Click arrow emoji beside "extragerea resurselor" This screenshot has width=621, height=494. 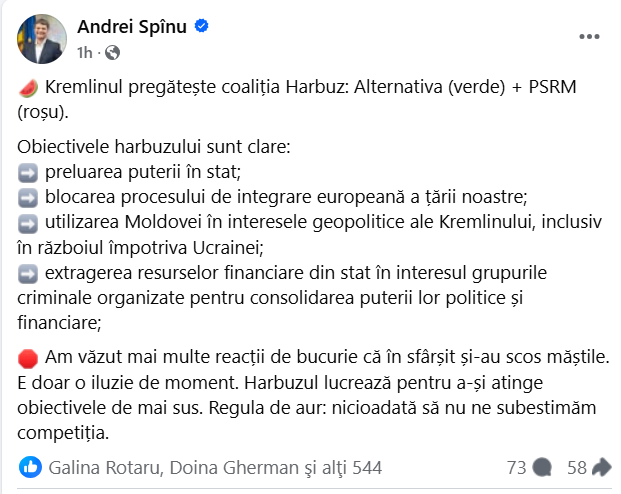(x=28, y=272)
